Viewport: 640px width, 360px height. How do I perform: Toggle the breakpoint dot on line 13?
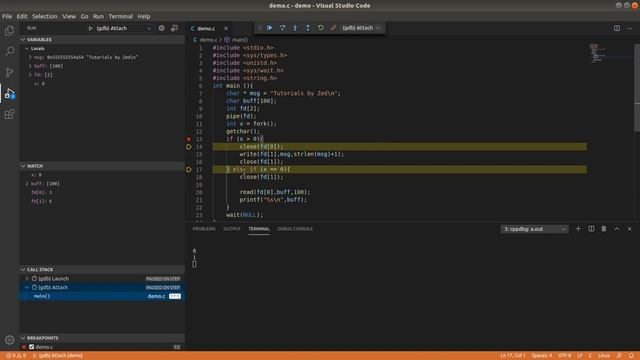189,139
